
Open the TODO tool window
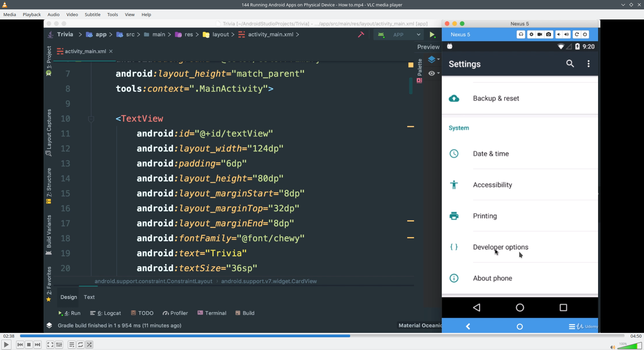click(142, 313)
